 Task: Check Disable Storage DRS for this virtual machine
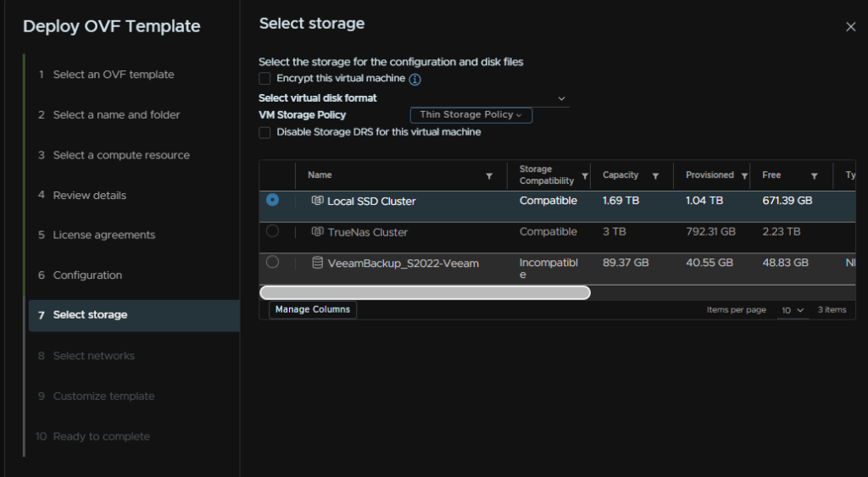pos(264,132)
